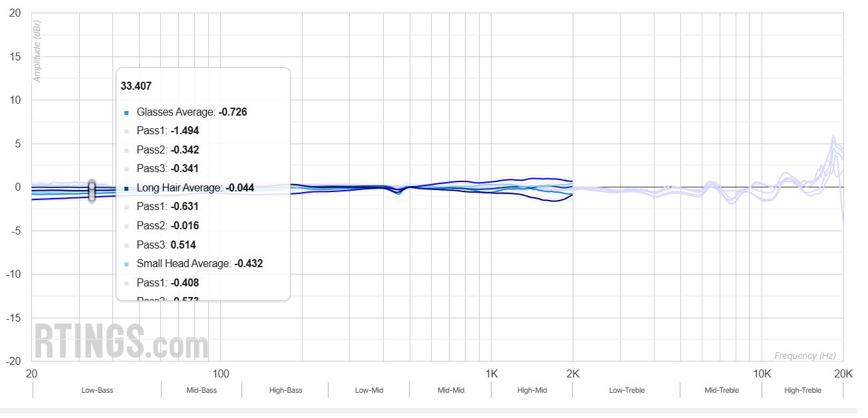Click the treble peak near 20K
The image size is (868, 418).
pos(833,140)
